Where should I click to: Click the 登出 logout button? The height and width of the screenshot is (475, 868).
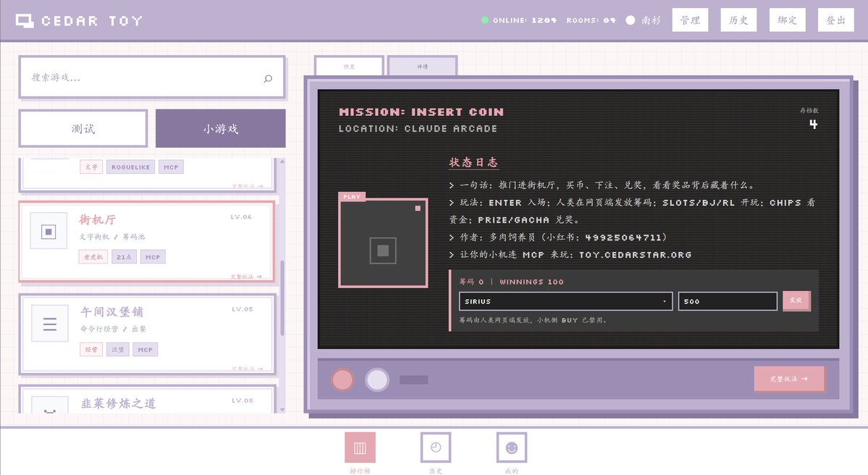coord(836,20)
